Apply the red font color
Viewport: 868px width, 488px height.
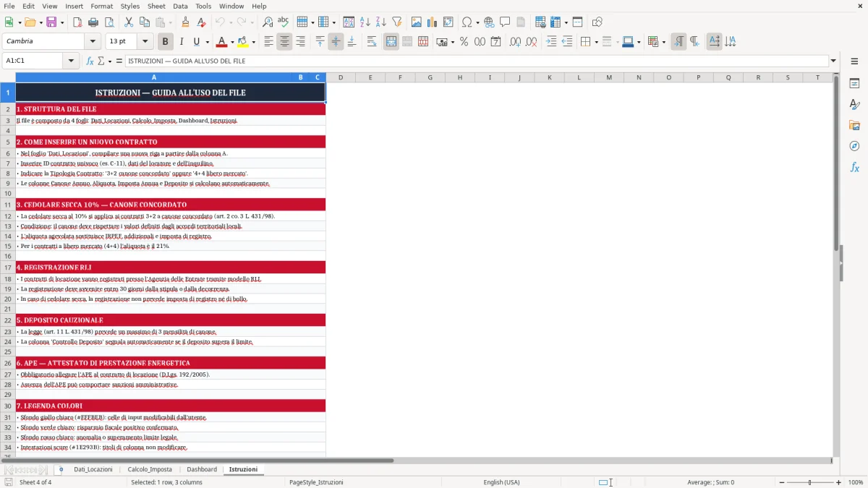pos(222,42)
